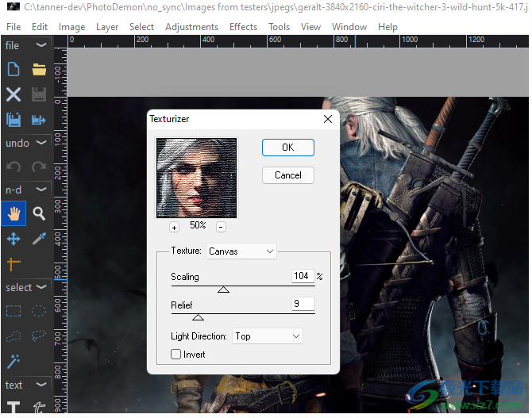Open the Edit menu
This screenshot has width=532, height=418.
click(40, 27)
